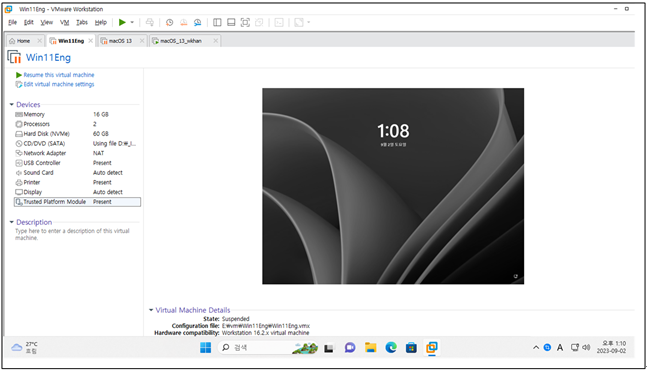Select the CD/DVD (SATA) device
Screen dimensions: 647x371
coord(77,144)
